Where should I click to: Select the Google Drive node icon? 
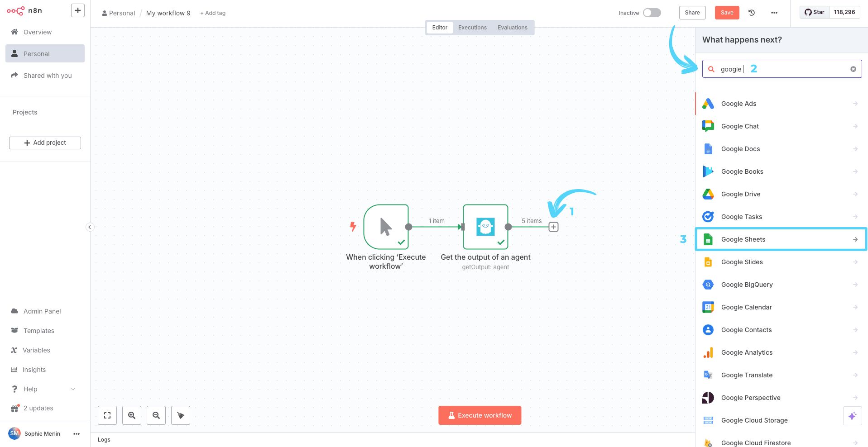pyautogui.click(x=708, y=194)
